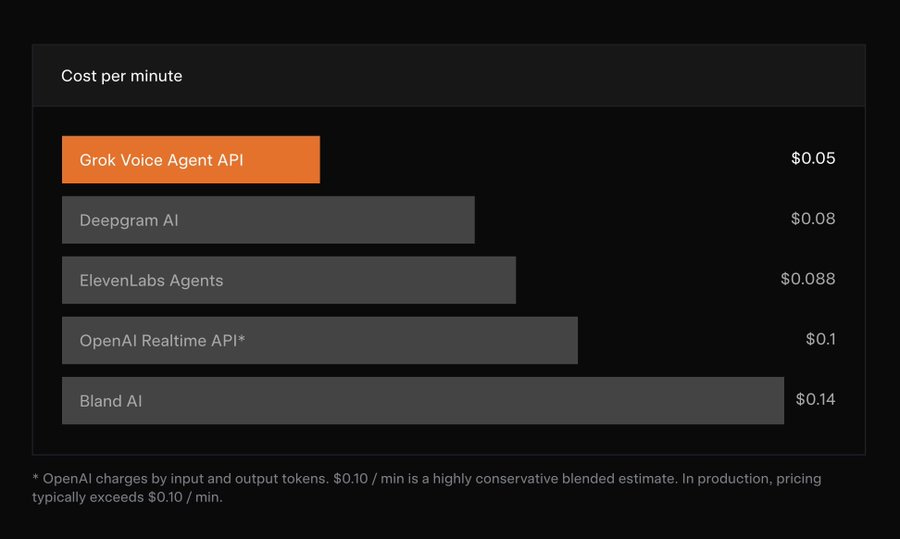Click the $0.14 price value
The image size is (900, 539).
click(815, 400)
